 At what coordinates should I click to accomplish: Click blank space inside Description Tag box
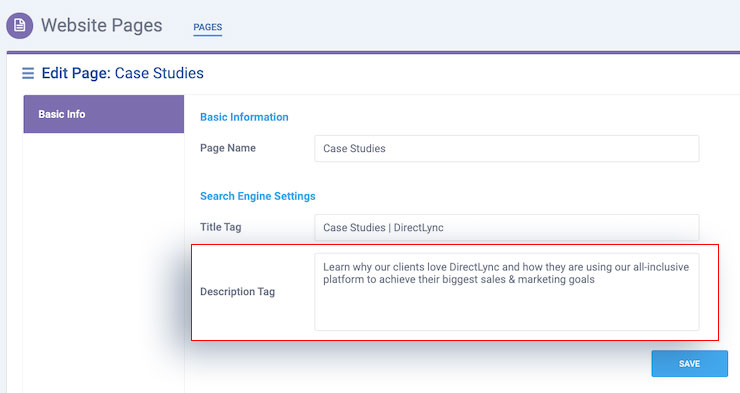[x=507, y=309]
